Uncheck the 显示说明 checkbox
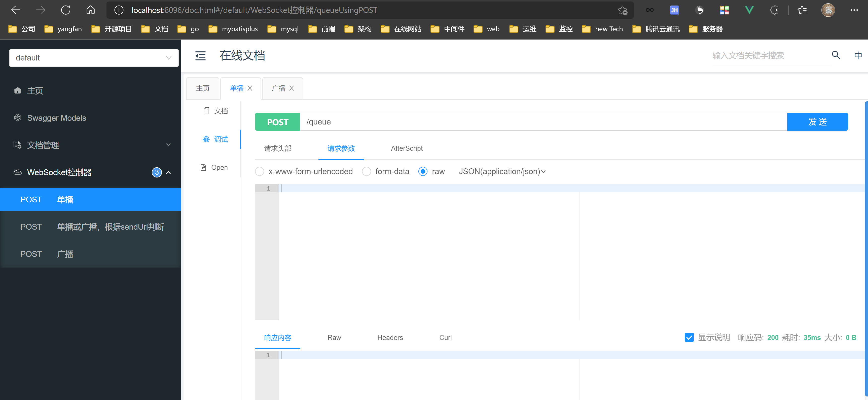Screen dimensions: 868x400 (x=689, y=337)
